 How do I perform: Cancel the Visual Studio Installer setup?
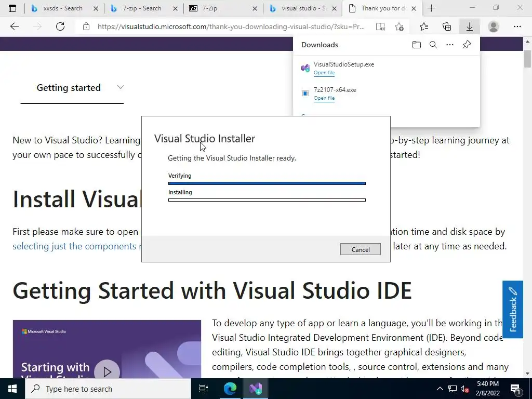361,249
